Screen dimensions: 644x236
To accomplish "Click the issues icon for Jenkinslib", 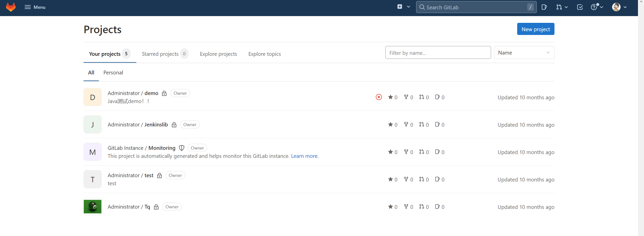I will point(437,124).
